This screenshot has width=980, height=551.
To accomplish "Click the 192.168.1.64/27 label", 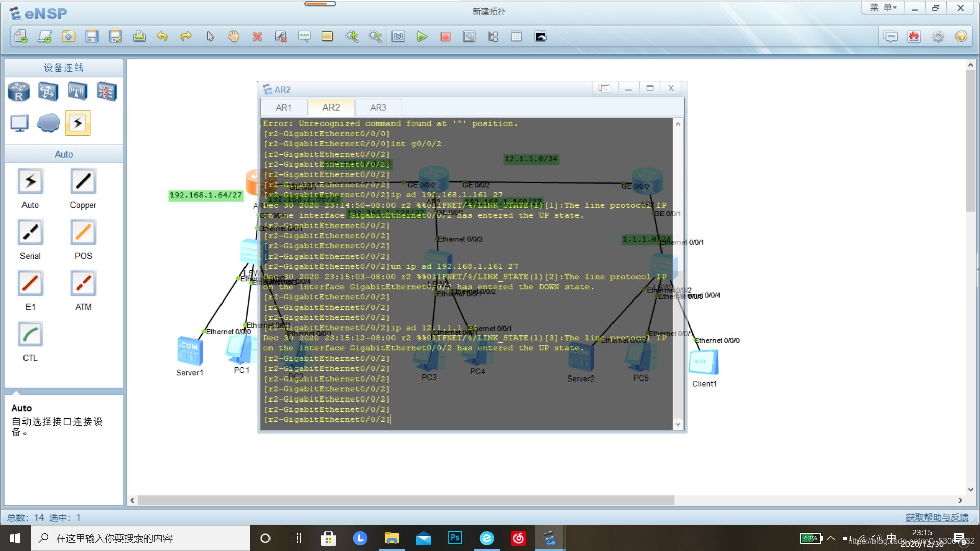I will pos(206,195).
